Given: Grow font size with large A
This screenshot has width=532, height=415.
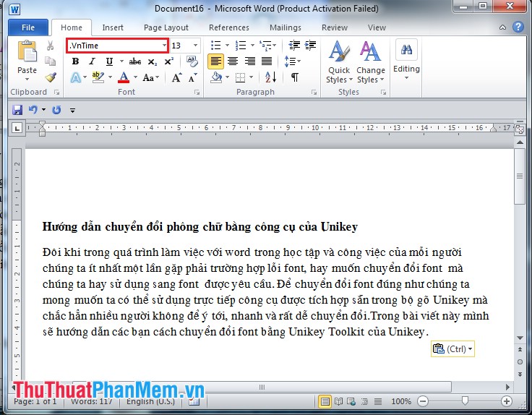Looking at the screenshot, I should tap(176, 77).
